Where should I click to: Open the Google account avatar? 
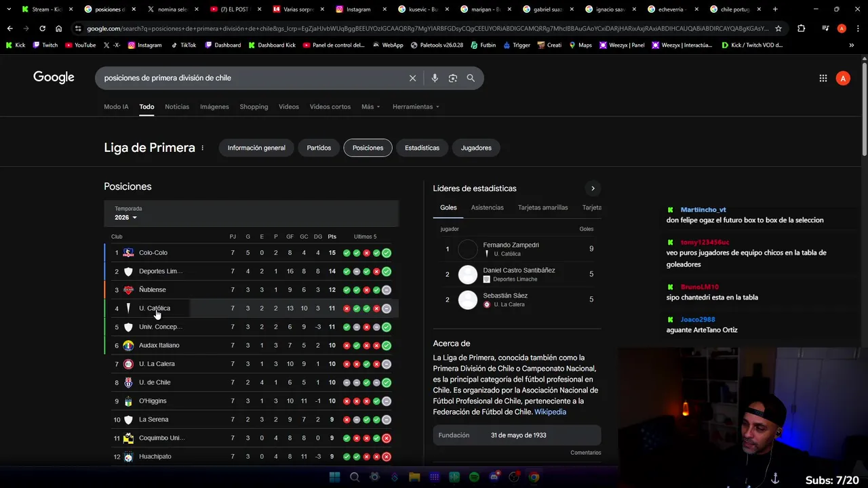point(843,78)
